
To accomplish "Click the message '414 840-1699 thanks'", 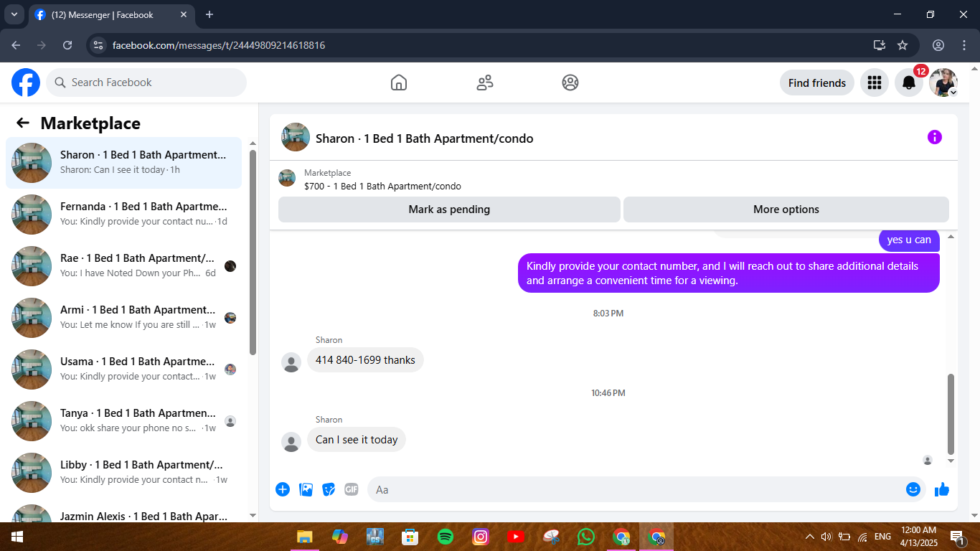I will [365, 360].
